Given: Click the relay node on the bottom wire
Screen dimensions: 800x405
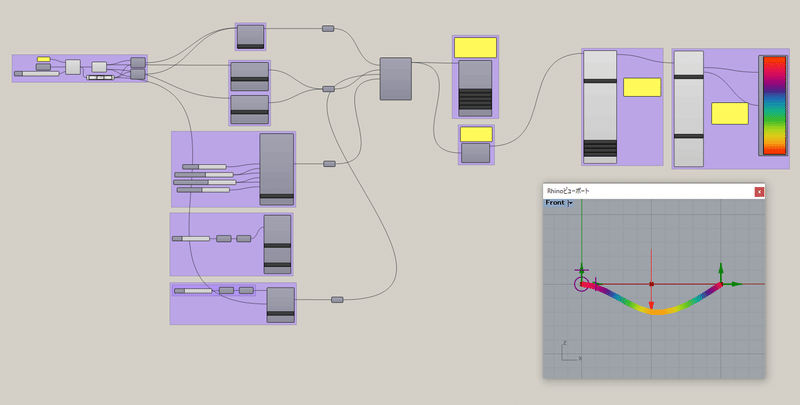Looking at the screenshot, I should tap(337, 299).
